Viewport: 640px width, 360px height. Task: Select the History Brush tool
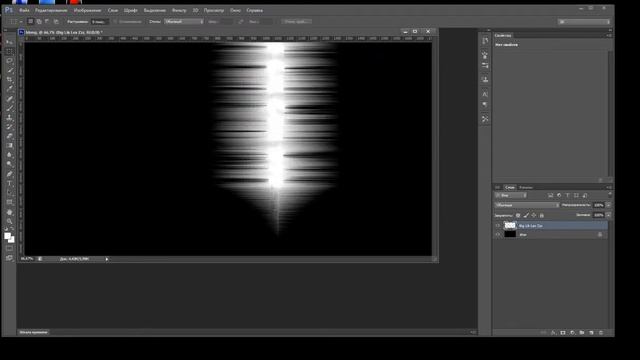(x=9, y=127)
